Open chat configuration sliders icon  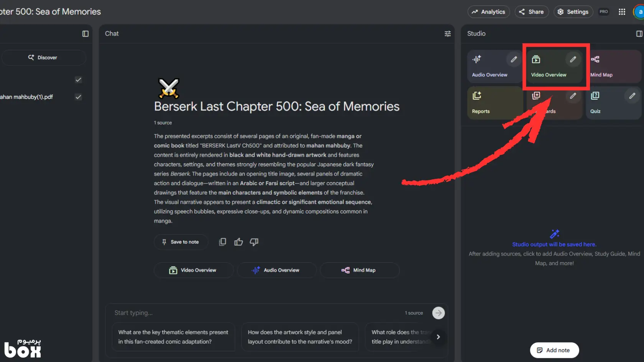pos(447,34)
